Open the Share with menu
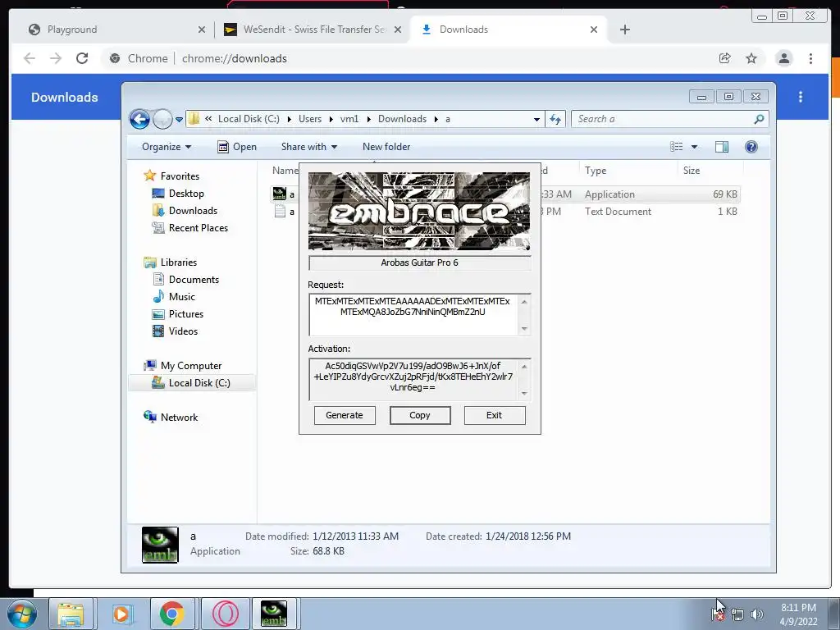The image size is (840, 630). click(309, 147)
